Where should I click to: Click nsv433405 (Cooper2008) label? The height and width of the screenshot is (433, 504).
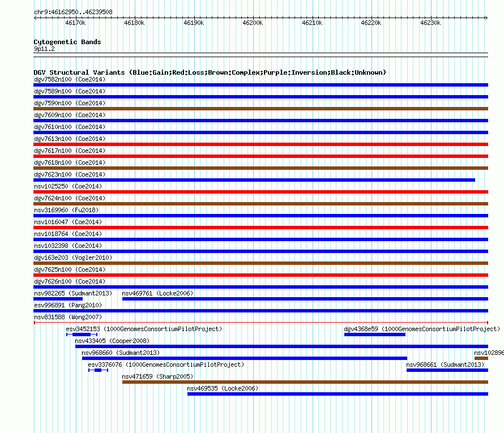click(112, 341)
